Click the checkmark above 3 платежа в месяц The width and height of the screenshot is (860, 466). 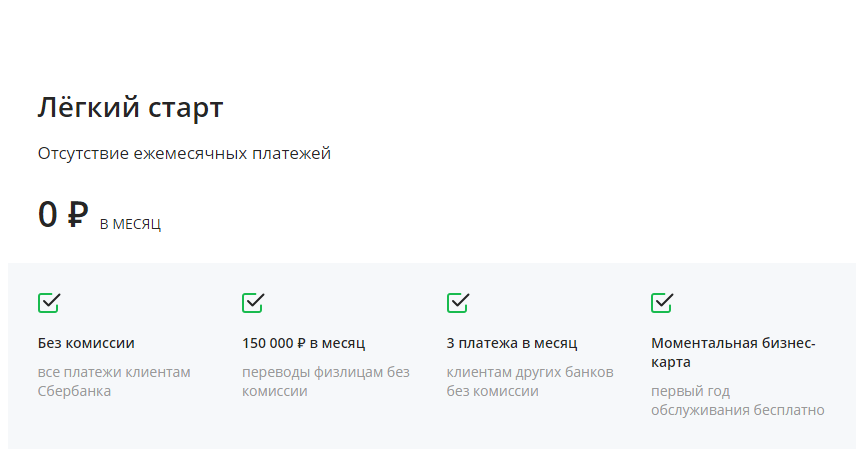click(x=458, y=302)
